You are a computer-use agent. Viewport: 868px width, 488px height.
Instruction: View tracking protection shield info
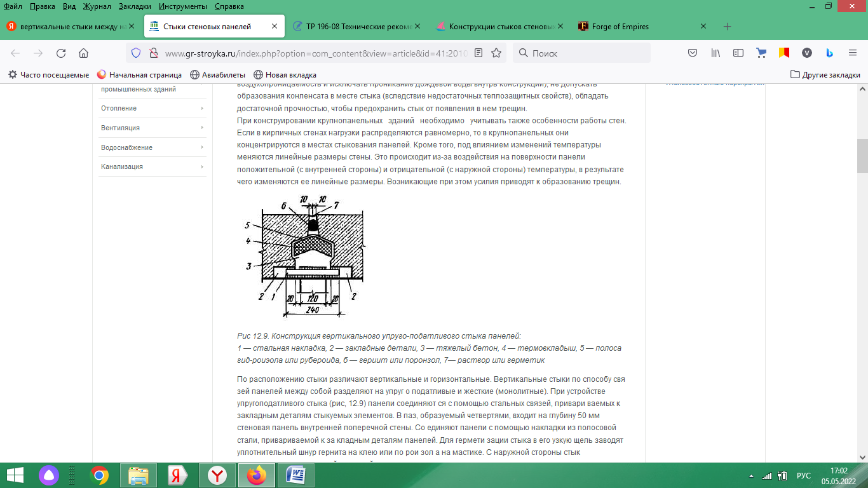pos(136,53)
